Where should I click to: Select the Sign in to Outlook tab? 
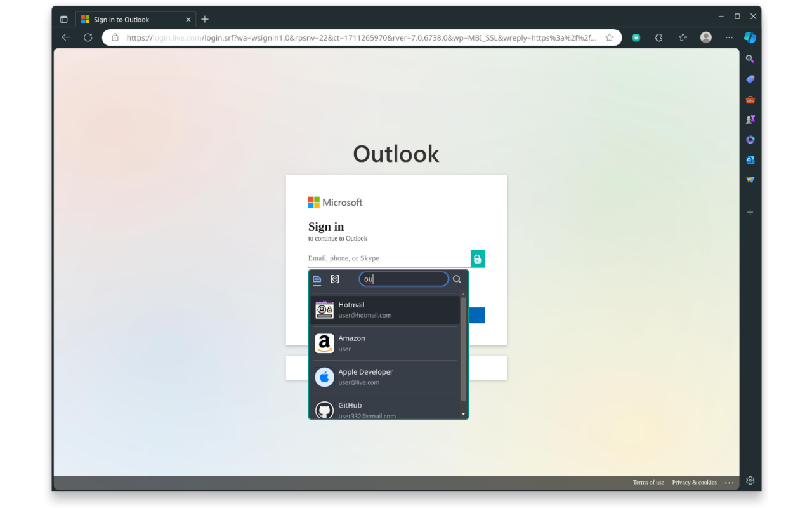(136, 20)
